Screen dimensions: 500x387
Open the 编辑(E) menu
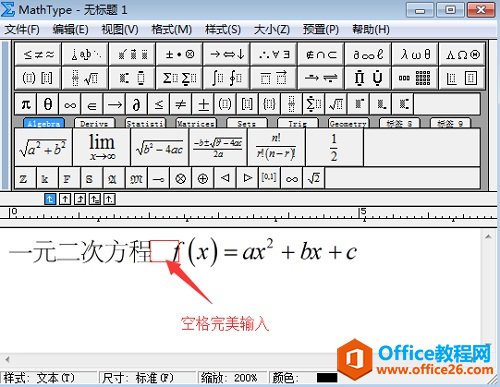tap(71, 30)
